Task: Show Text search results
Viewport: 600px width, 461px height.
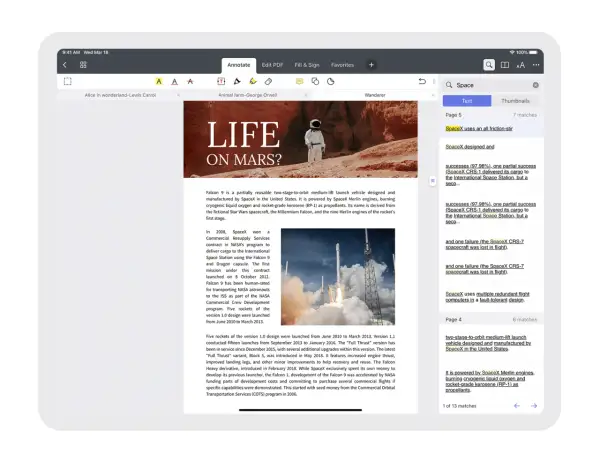Action: [467, 101]
